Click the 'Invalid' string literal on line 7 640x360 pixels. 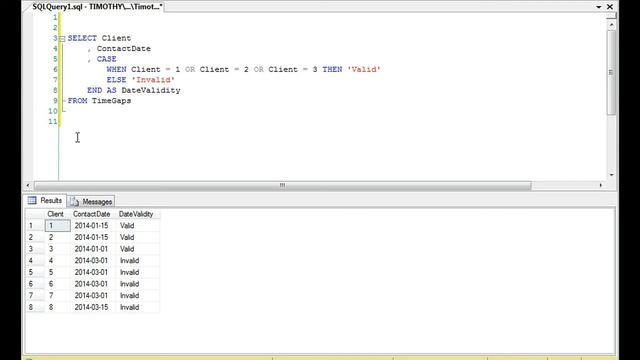pyautogui.click(x=153, y=80)
